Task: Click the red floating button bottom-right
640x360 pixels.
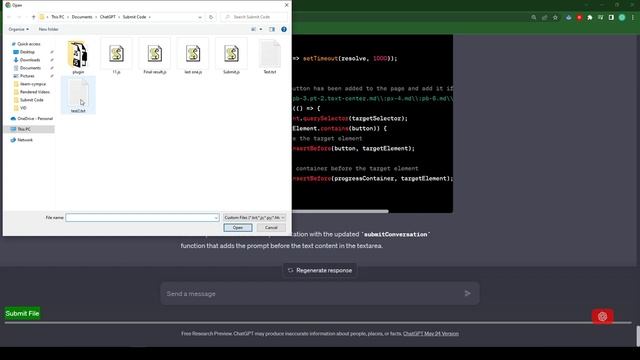Action: point(602,316)
